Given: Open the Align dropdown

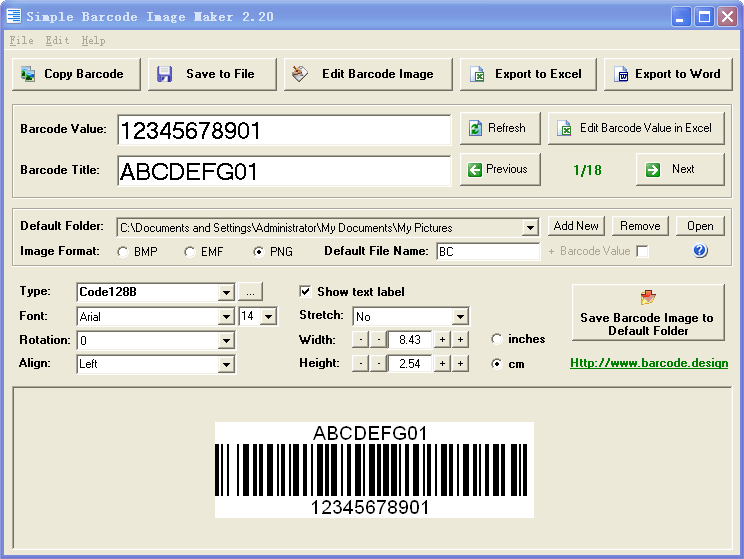Looking at the screenshot, I should coord(226,364).
